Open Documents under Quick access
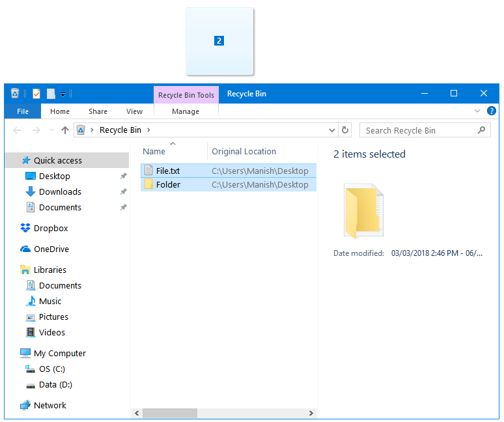The width and height of the screenshot is (504, 422). (x=60, y=207)
